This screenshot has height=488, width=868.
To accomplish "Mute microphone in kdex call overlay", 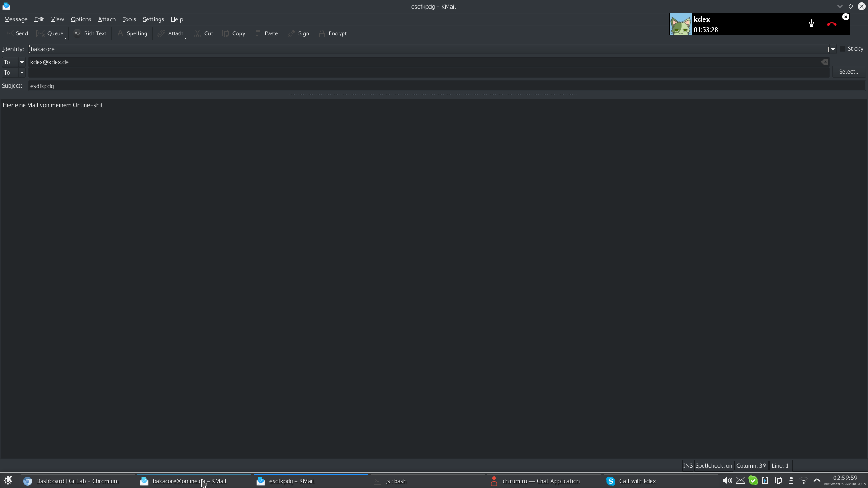I will click(811, 23).
